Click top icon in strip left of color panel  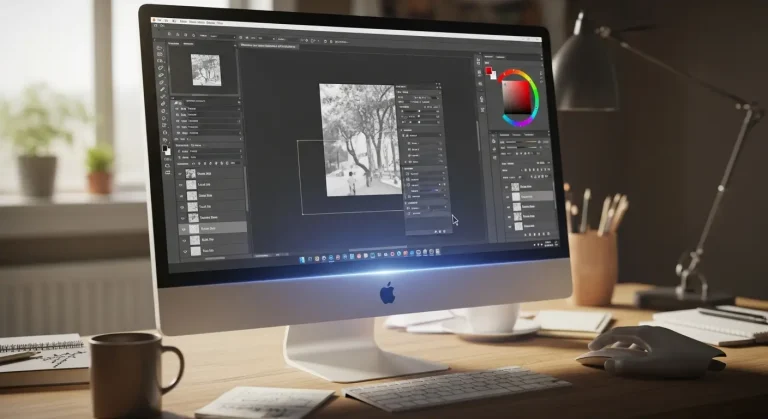[x=479, y=61]
